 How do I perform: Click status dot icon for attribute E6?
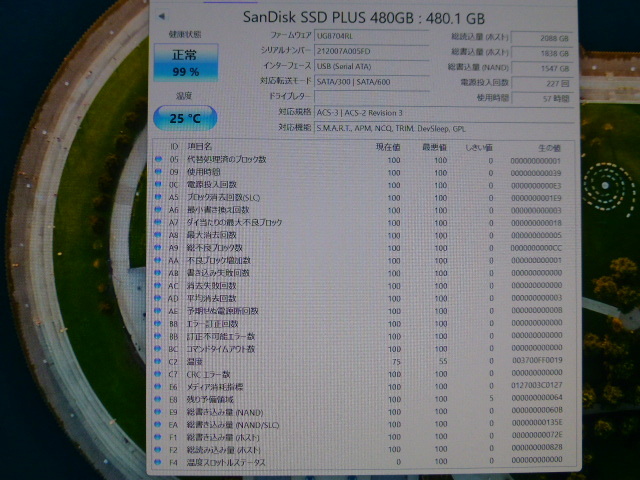[158, 387]
